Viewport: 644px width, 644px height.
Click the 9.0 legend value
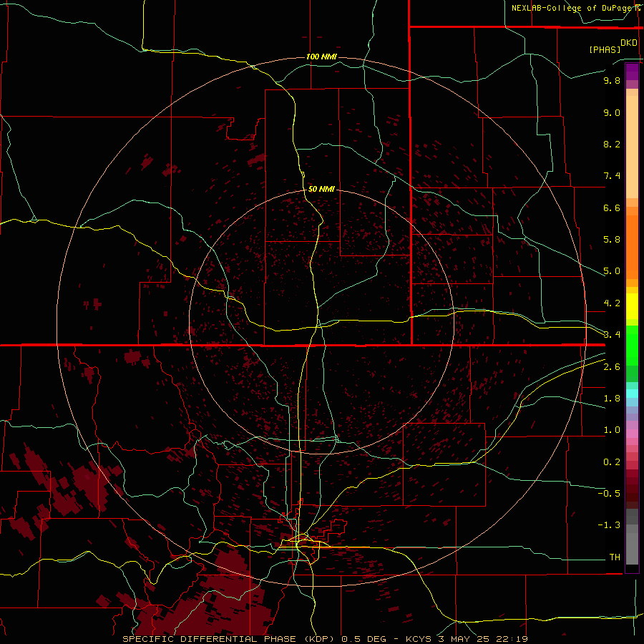coord(612,112)
